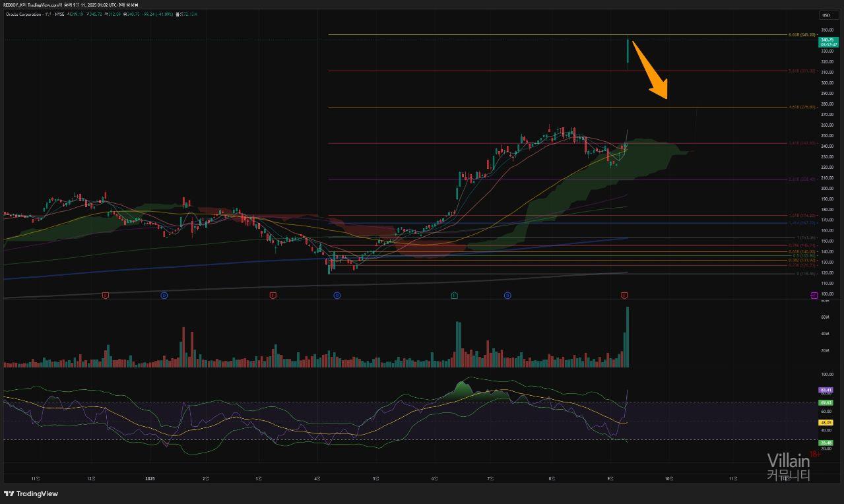
Task: Click the TradingView logo
Action: [31, 493]
